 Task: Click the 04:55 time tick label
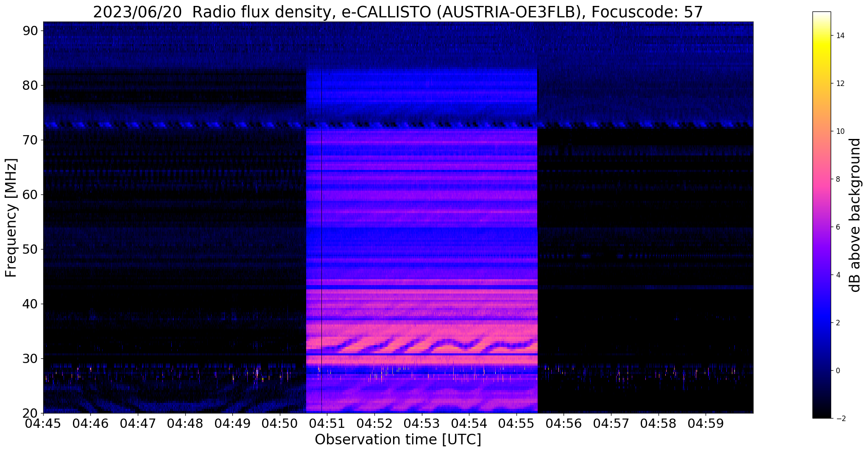pos(516,423)
